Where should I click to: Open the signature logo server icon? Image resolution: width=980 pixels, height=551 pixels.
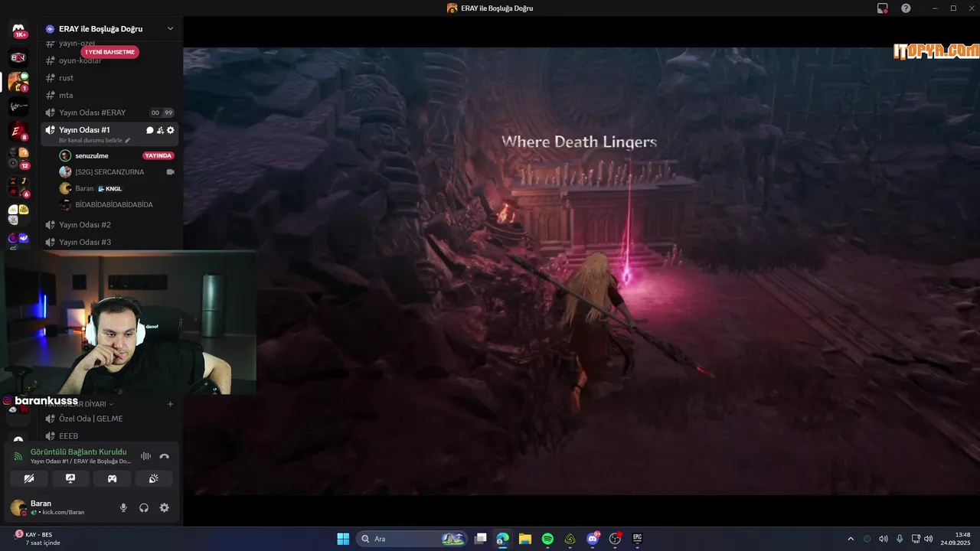18,107
